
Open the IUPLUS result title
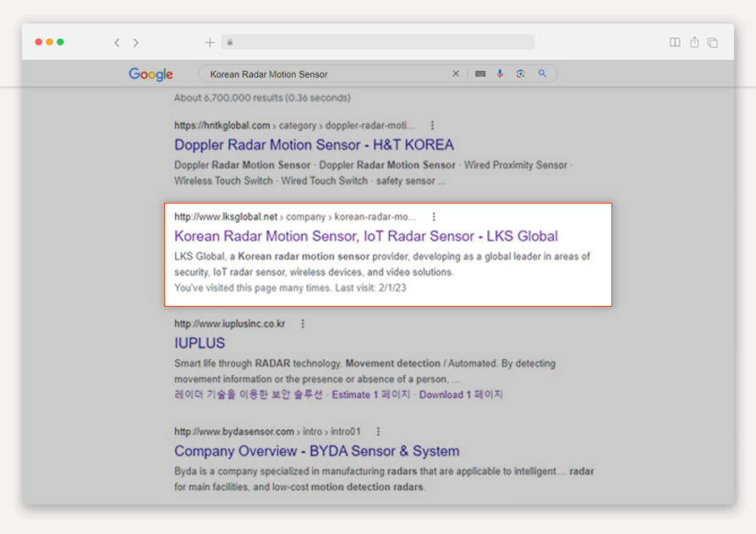[200, 343]
